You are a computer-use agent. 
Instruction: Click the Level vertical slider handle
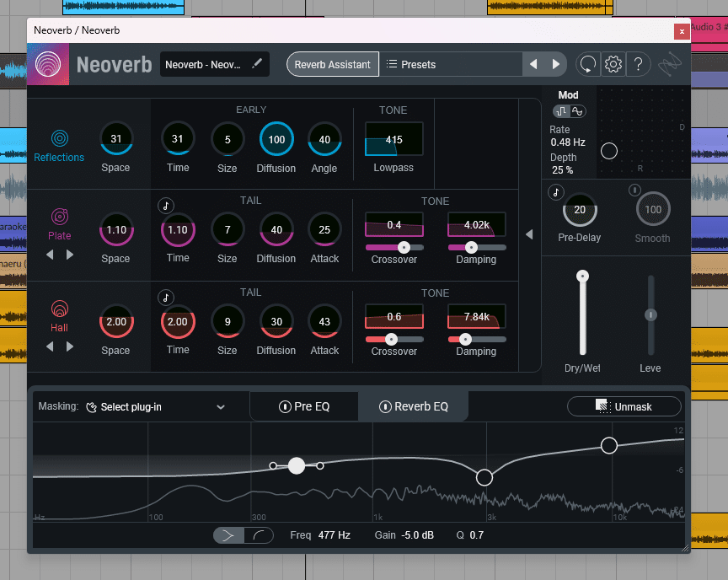(650, 314)
